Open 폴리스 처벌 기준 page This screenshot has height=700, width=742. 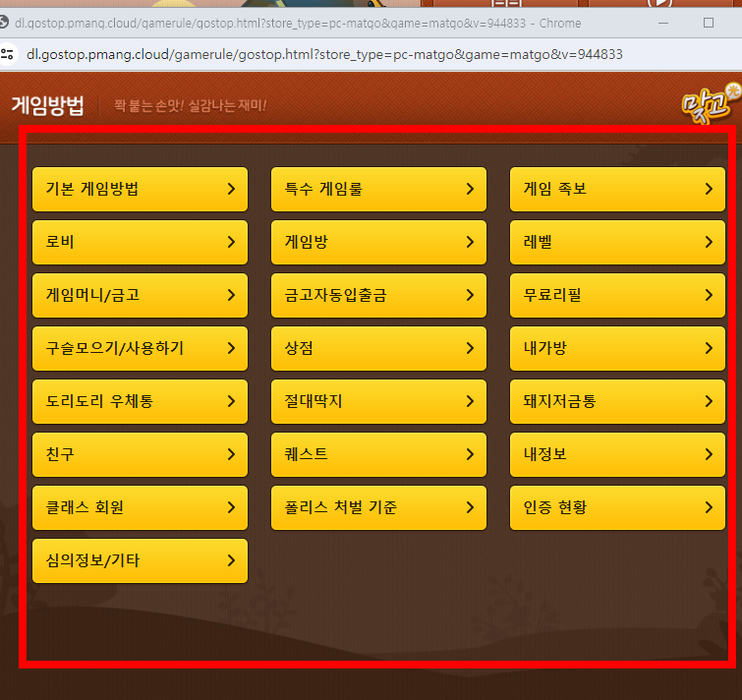click(378, 507)
